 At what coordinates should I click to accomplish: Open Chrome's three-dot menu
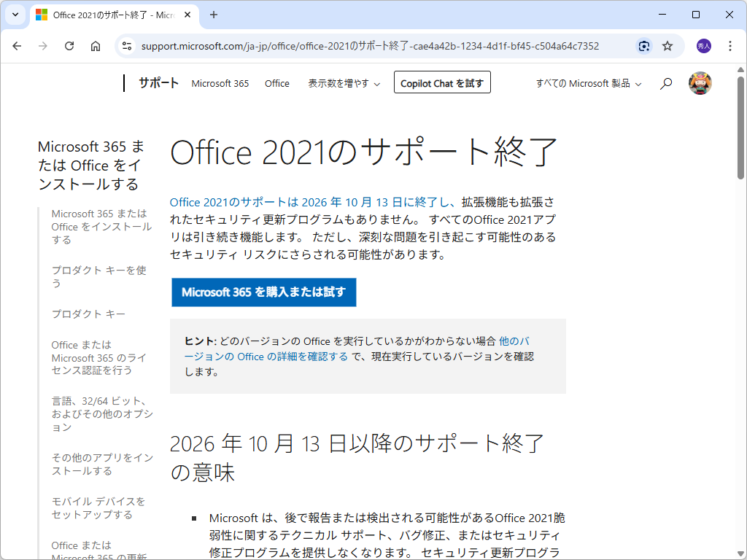coord(730,45)
